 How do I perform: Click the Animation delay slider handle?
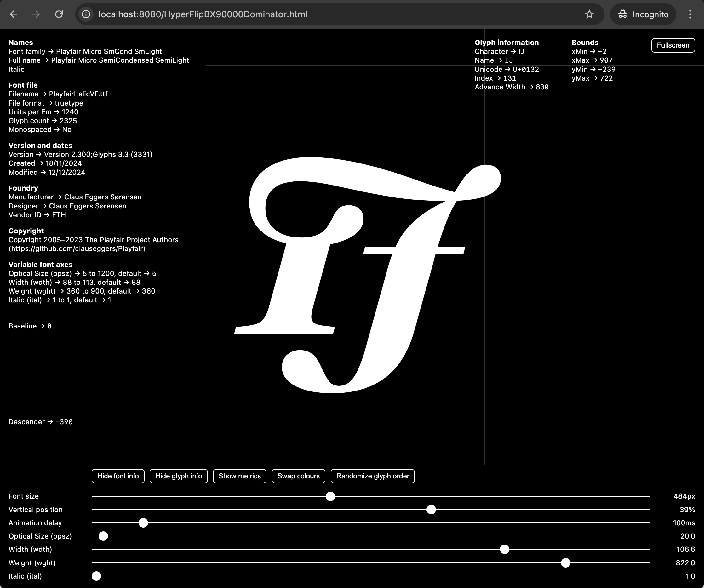(143, 522)
